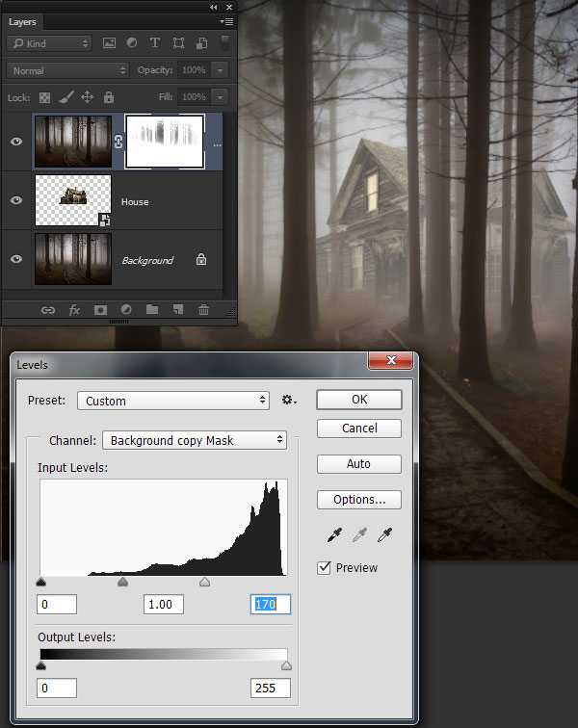Click the input white point slider handle
The height and width of the screenshot is (728, 578).
click(x=204, y=582)
